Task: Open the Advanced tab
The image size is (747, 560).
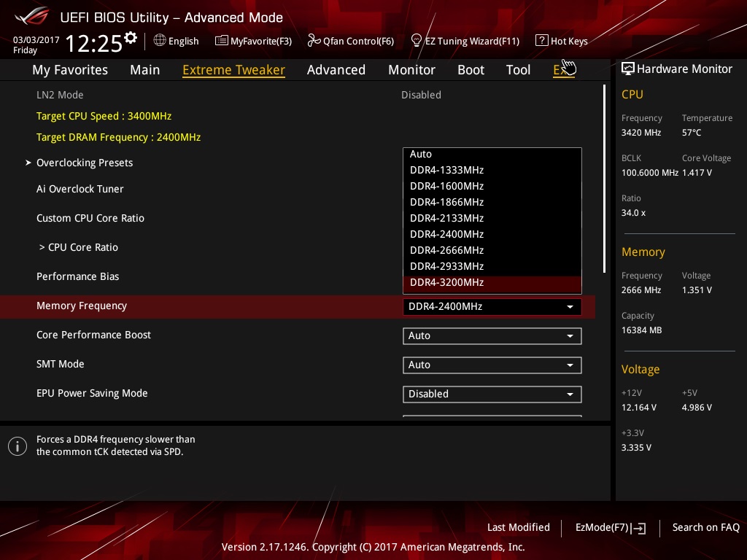Action: (336, 70)
